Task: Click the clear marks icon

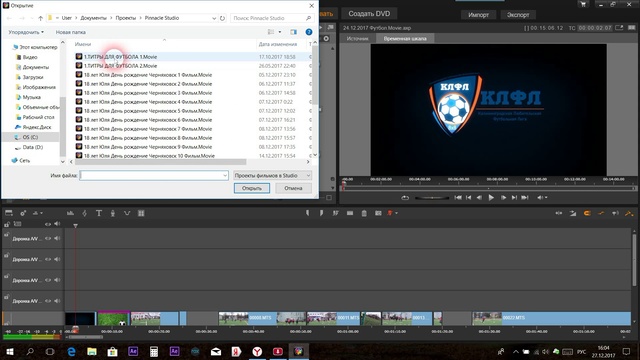Action: 336,213
